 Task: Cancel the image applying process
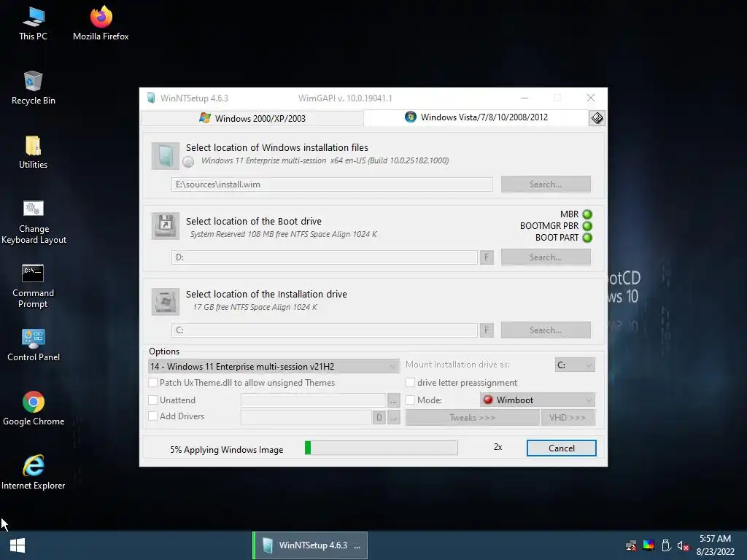point(561,448)
